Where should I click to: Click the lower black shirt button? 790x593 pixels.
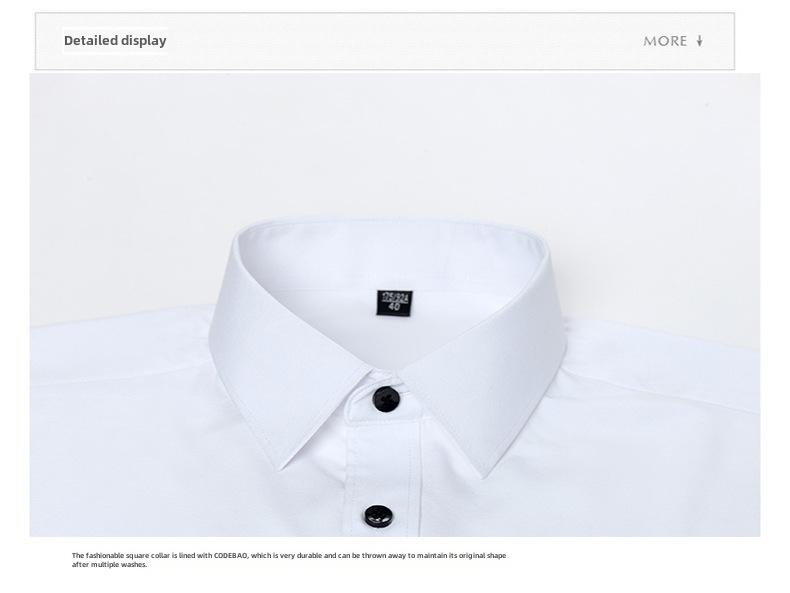[x=378, y=516]
